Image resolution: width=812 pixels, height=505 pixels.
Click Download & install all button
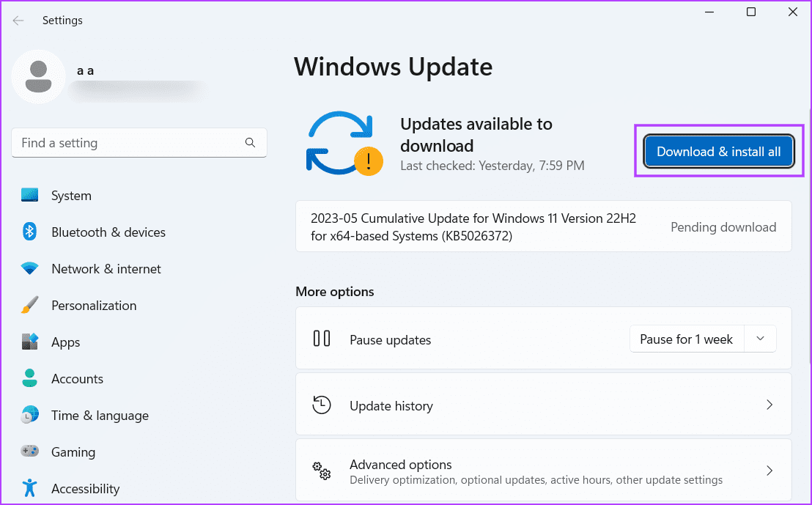click(x=719, y=151)
